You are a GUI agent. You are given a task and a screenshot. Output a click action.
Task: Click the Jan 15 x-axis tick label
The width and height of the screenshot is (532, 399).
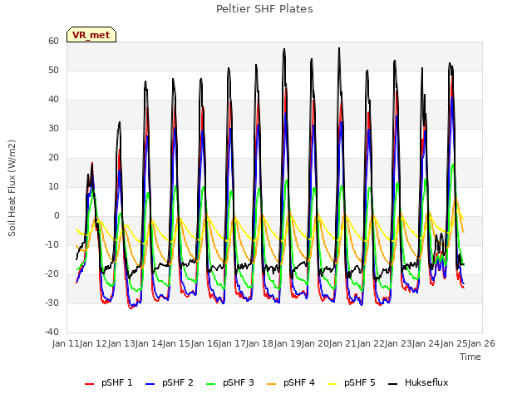click(x=176, y=343)
